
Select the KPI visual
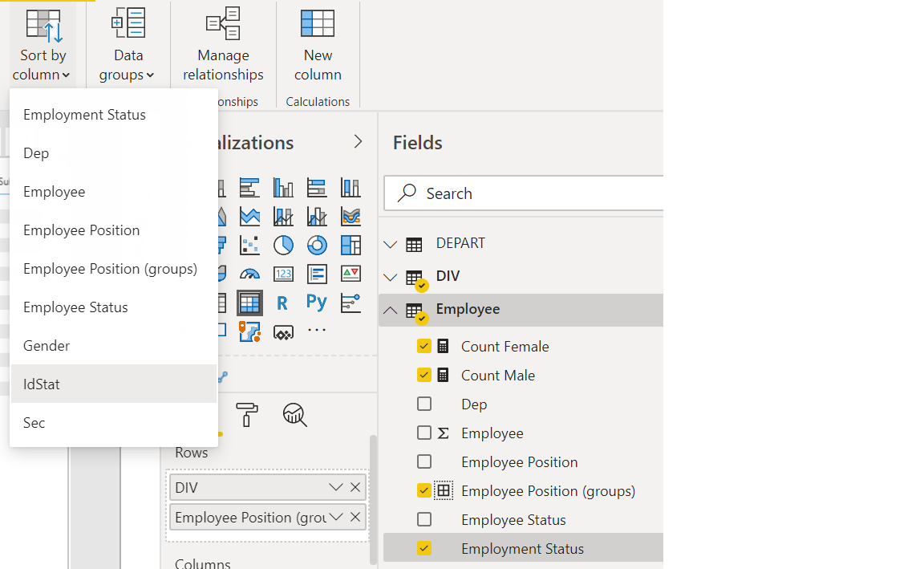pos(351,274)
